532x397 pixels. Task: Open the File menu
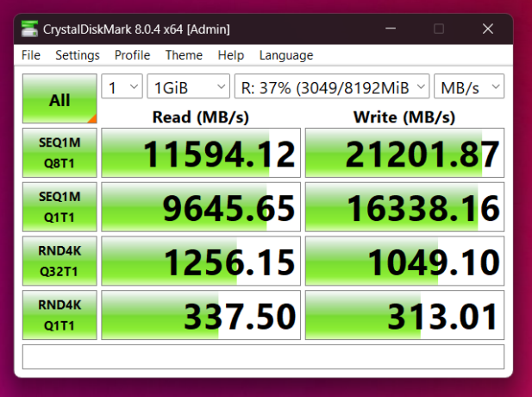[x=31, y=55]
